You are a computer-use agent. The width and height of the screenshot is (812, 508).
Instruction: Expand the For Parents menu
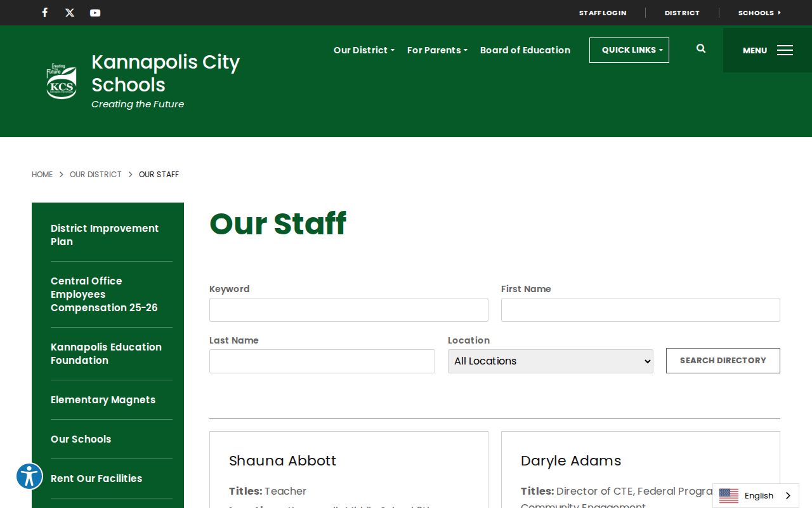coord(437,50)
